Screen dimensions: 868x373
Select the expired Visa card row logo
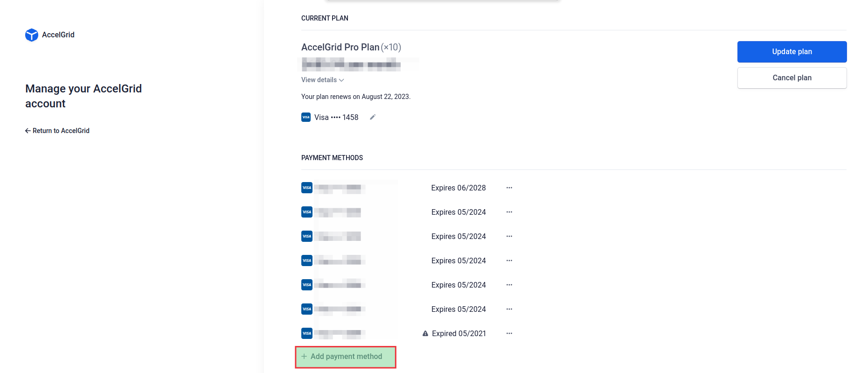(x=307, y=333)
